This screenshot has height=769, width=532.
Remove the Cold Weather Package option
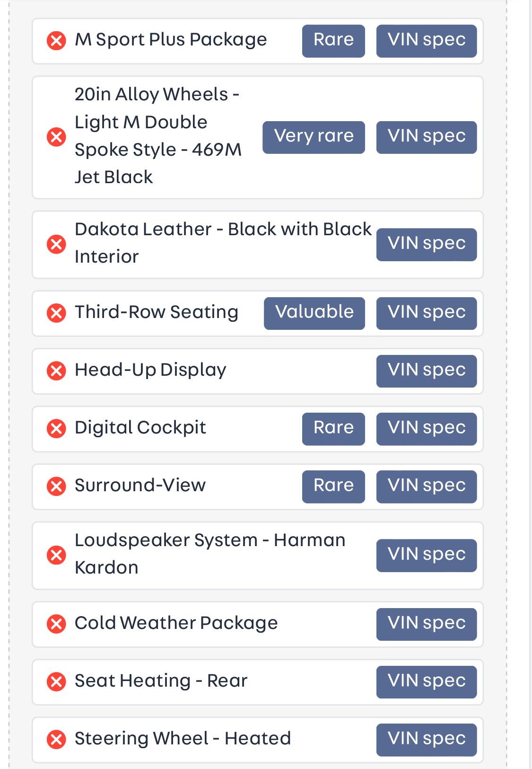point(56,624)
